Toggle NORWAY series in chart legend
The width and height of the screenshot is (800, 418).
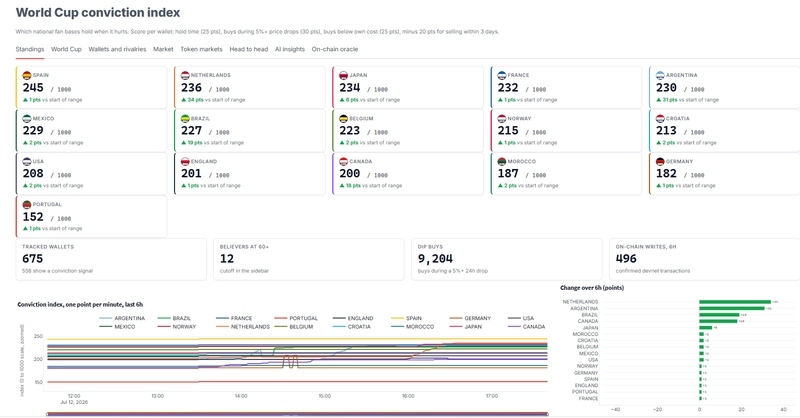[x=177, y=327]
